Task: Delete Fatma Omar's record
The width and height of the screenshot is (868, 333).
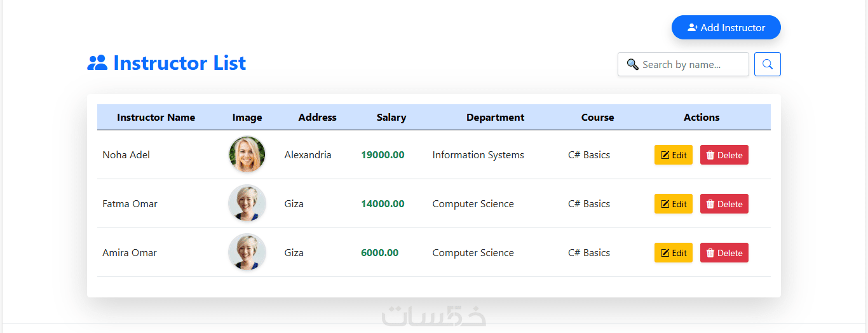Action: (724, 204)
